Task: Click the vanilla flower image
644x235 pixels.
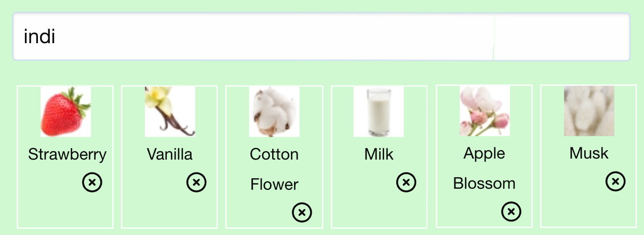Action: tap(170, 112)
